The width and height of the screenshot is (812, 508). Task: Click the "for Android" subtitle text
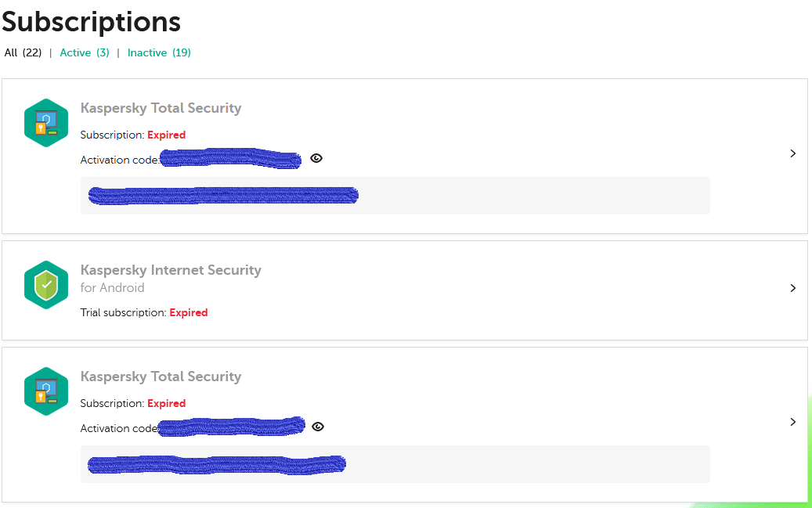point(112,287)
